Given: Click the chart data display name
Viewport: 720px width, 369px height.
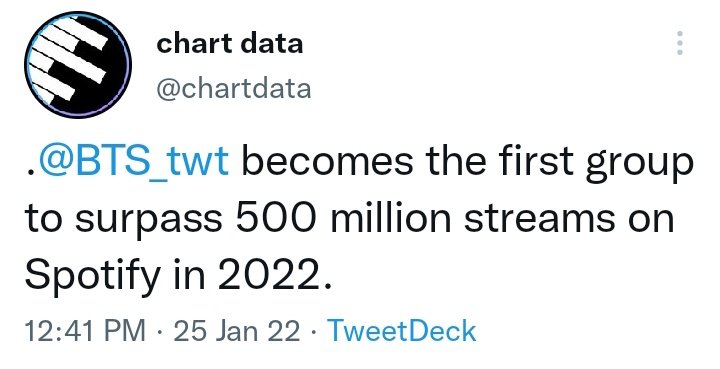Looking at the screenshot, I should tap(230, 44).
